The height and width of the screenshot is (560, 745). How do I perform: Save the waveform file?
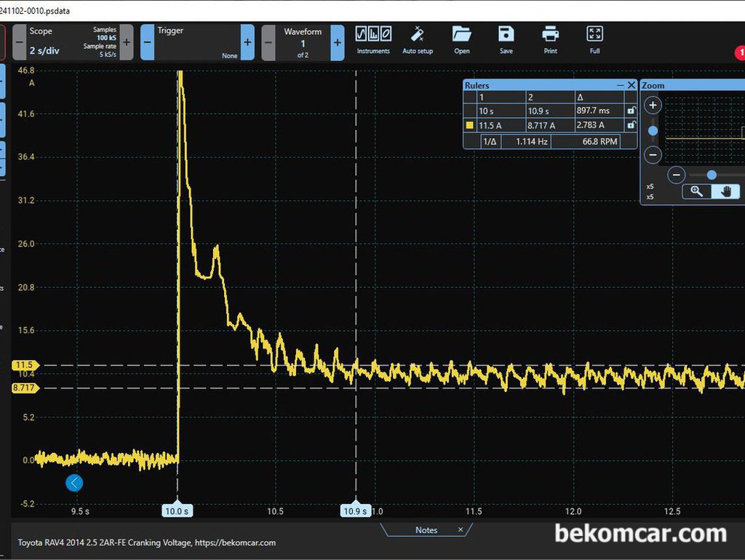pyautogui.click(x=506, y=41)
